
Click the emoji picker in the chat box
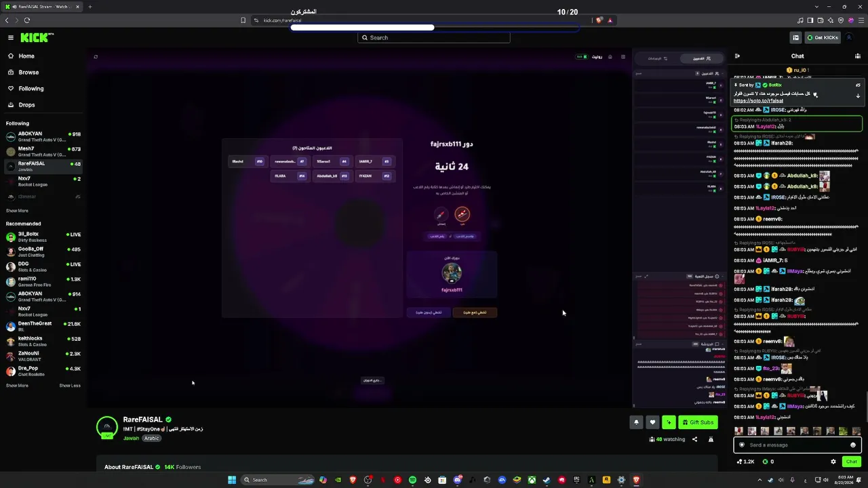pyautogui.click(x=853, y=445)
